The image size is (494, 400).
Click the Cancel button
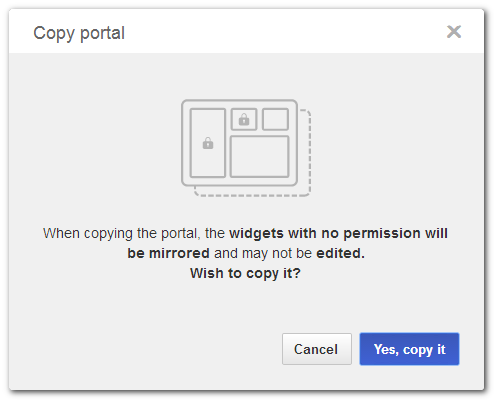[317, 349]
